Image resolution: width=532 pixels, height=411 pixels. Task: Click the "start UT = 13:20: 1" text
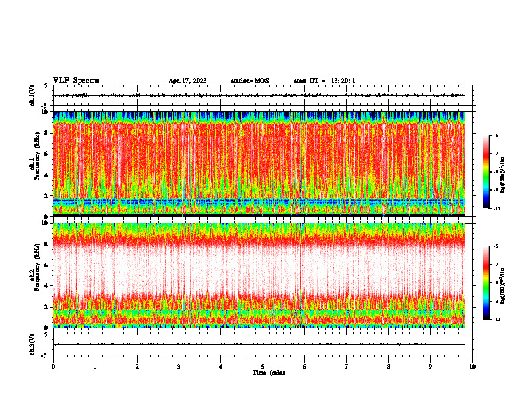pyautogui.click(x=324, y=81)
